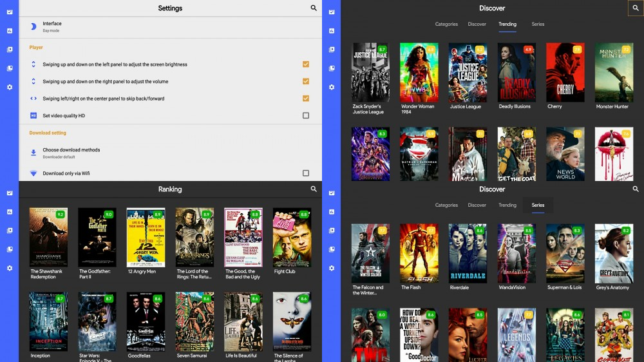Viewport: 644px width, 362px height.
Task: Open the Superman & Lois series poster
Action: pos(565,254)
